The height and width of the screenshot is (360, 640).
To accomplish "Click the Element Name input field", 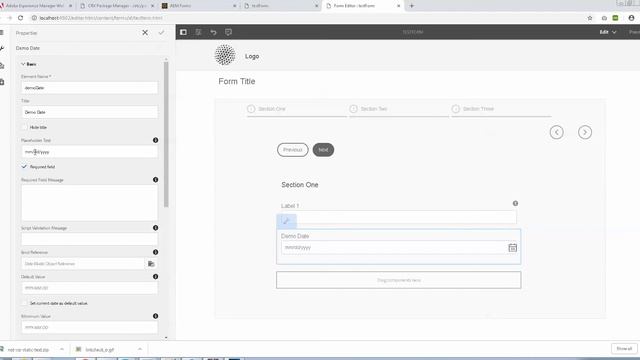I will pos(89,88).
